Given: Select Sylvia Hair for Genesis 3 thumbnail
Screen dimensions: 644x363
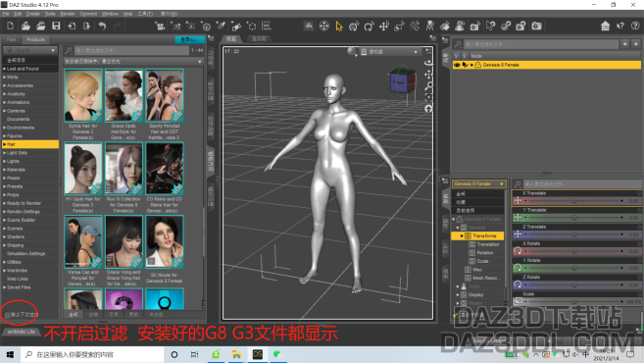Looking at the screenshot, I should (x=83, y=95).
